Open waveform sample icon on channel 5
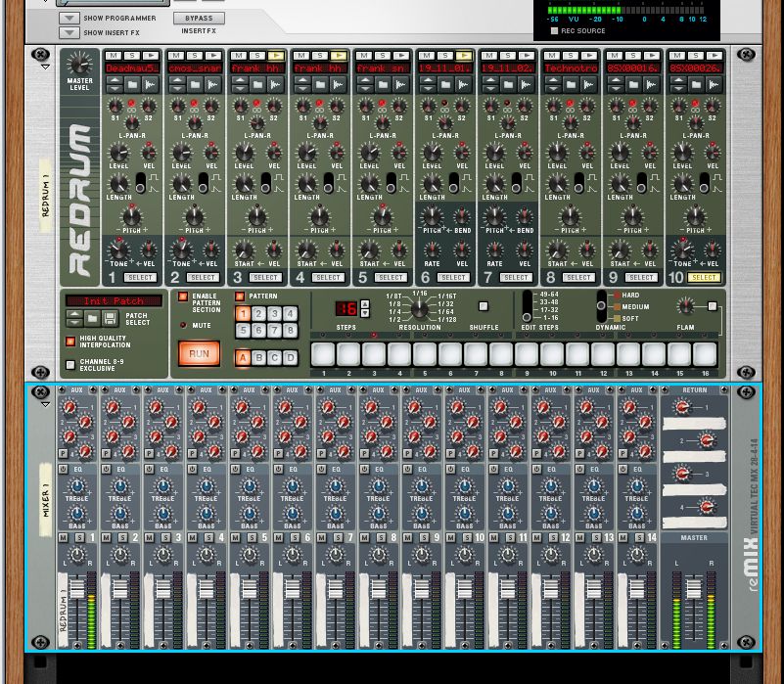The width and height of the screenshot is (784, 684). click(400, 84)
